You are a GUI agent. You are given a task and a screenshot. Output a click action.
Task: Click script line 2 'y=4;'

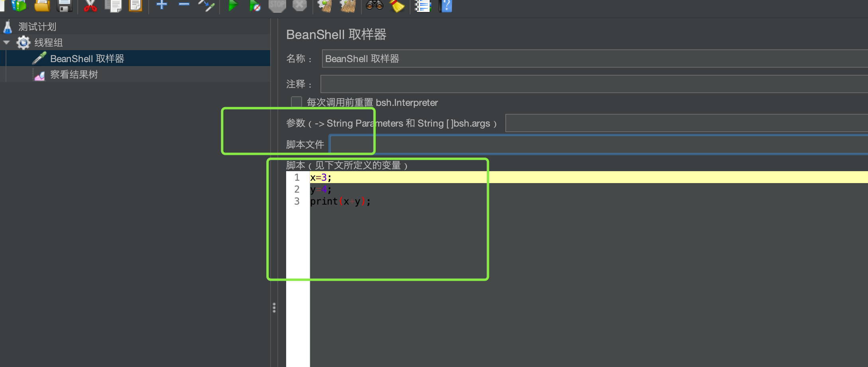click(x=321, y=189)
